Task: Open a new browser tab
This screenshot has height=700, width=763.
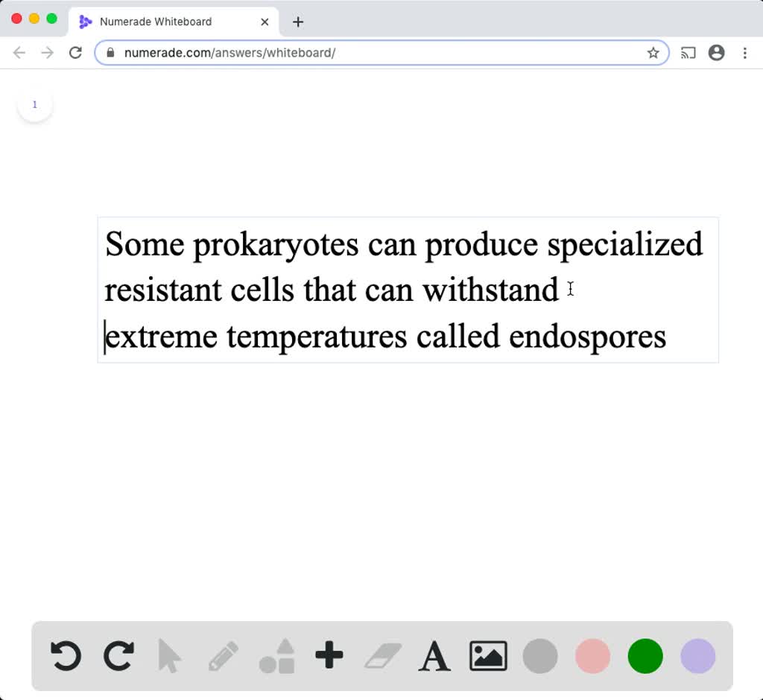Action: (298, 22)
